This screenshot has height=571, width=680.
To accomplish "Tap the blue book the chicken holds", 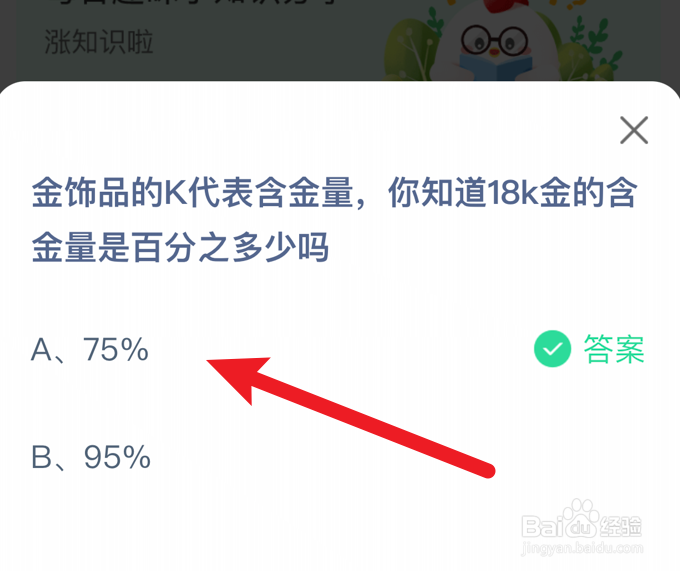I will 495,67.
